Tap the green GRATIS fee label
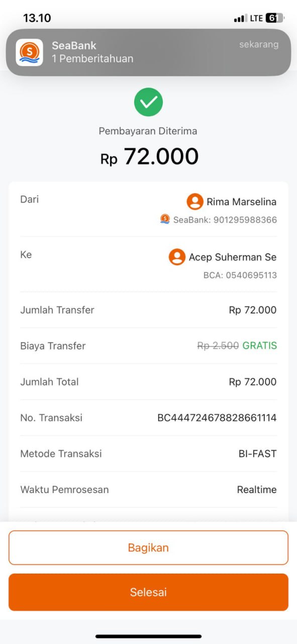The height and width of the screenshot is (644, 297). coord(260,346)
